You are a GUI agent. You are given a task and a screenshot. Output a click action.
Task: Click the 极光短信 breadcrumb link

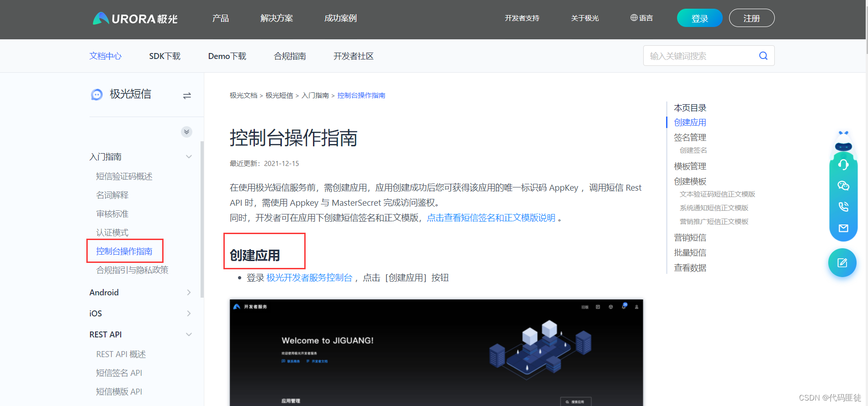pos(280,95)
